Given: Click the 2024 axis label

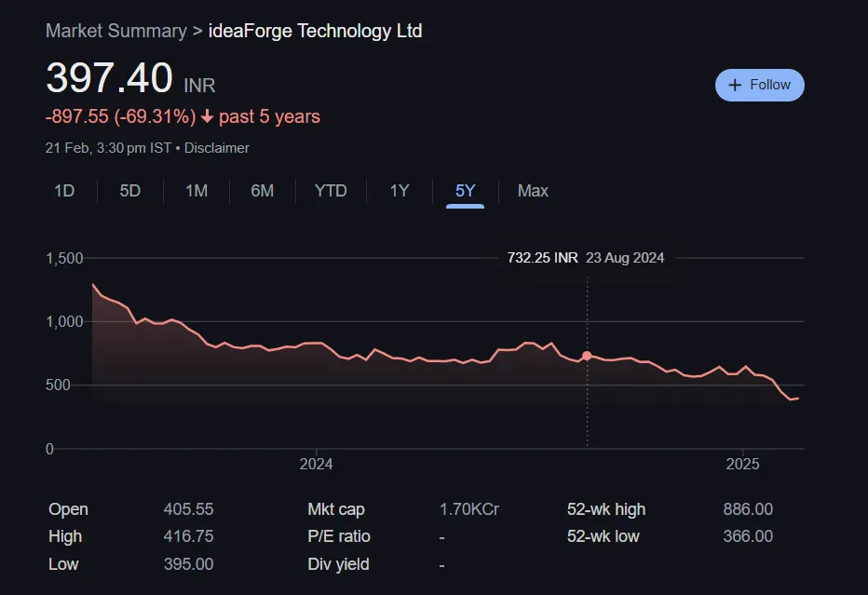Looking at the screenshot, I should (x=316, y=464).
